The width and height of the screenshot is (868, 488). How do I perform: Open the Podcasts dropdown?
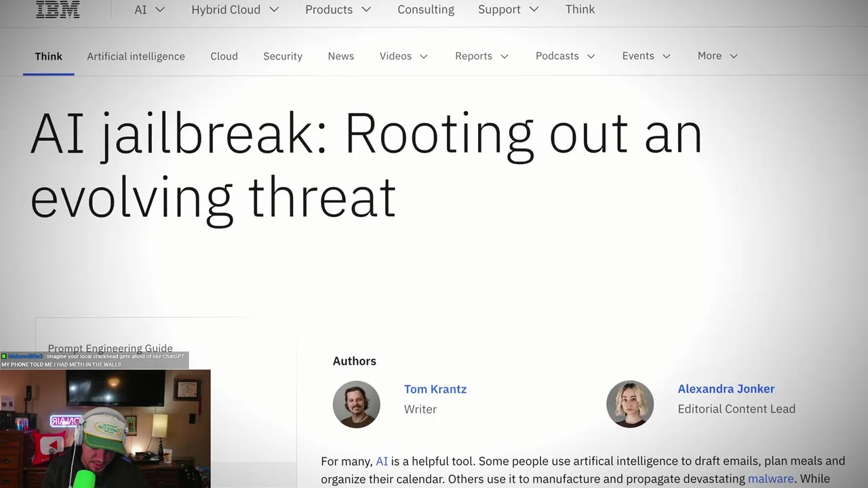point(566,56)
